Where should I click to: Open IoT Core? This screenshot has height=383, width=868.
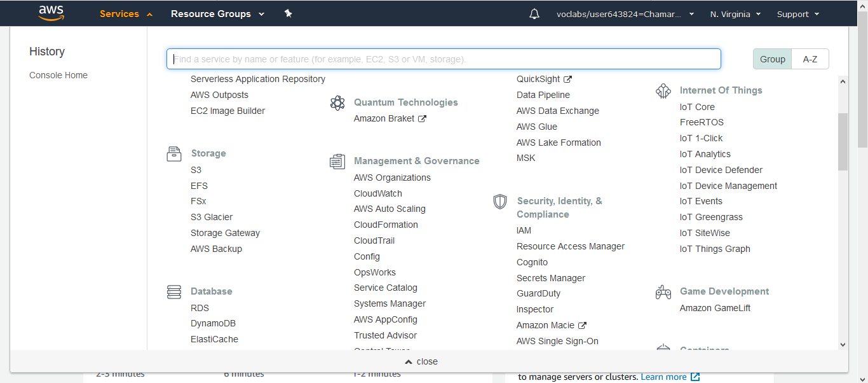click(697, 107)
